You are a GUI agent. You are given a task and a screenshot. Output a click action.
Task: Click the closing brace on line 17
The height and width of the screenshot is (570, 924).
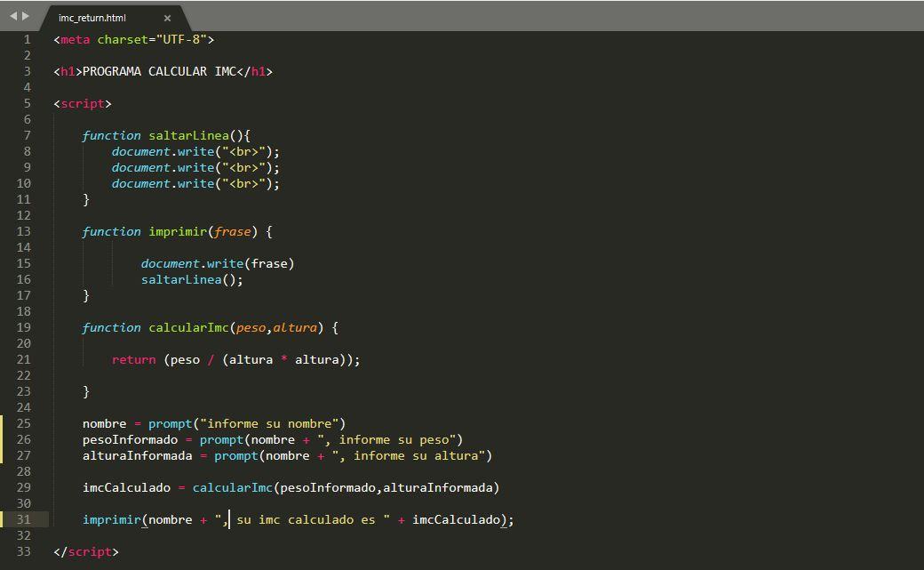coord(86,295)
